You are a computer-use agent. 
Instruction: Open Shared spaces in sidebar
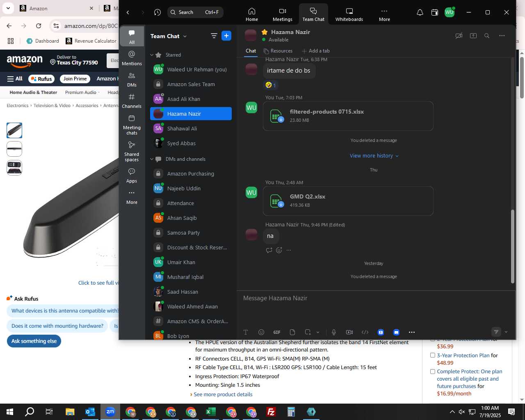click(x=132, y=151)
